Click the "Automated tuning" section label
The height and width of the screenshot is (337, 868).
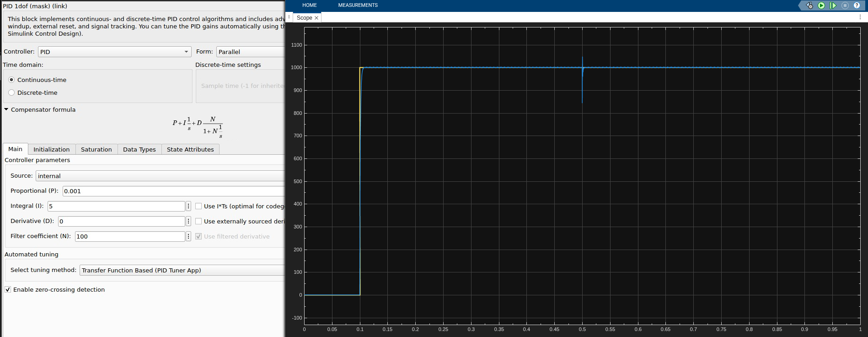click(32, 254)
